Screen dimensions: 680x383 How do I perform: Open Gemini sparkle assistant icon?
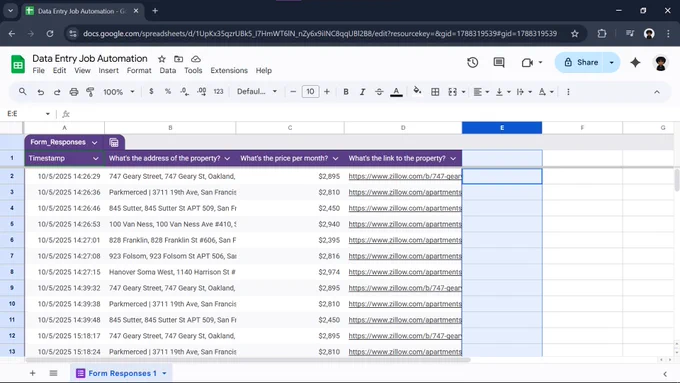pos(635,62)
